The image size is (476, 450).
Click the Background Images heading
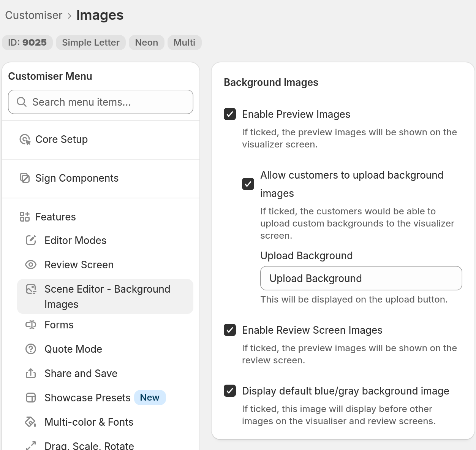[x=271, y=82]
